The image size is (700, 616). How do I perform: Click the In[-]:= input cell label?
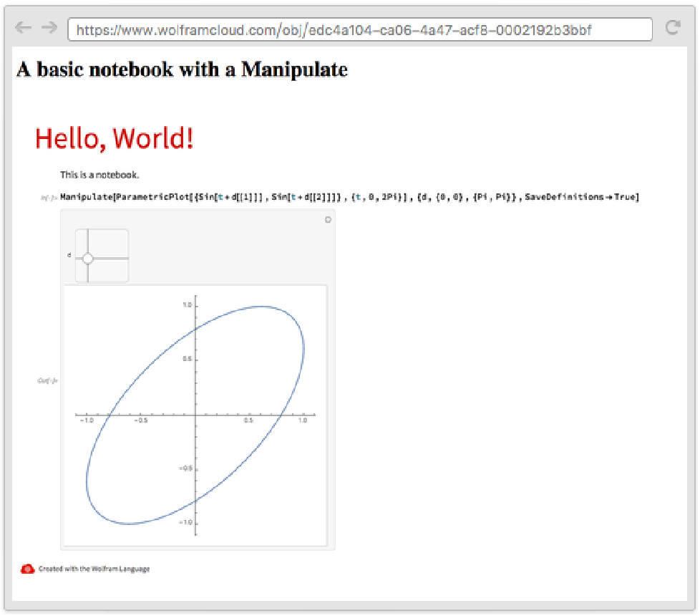tap(49, 198)
